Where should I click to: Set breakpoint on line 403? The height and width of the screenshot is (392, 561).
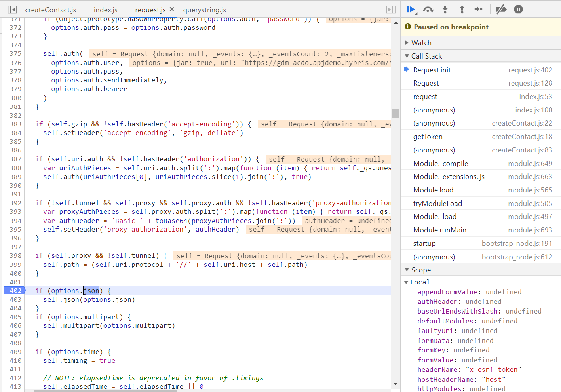pyautogui.click(x=15, y=300)
